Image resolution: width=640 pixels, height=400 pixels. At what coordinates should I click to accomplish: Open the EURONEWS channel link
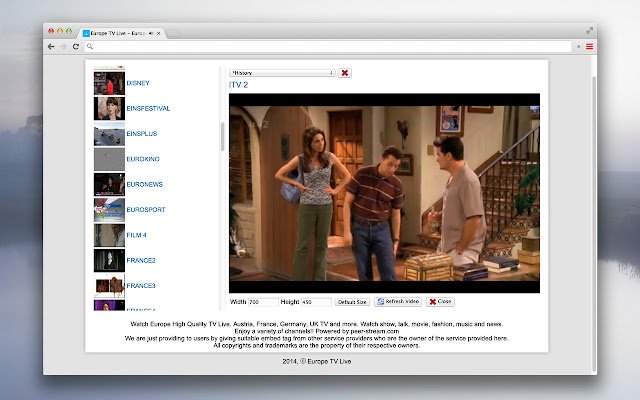tap(144, 184)
